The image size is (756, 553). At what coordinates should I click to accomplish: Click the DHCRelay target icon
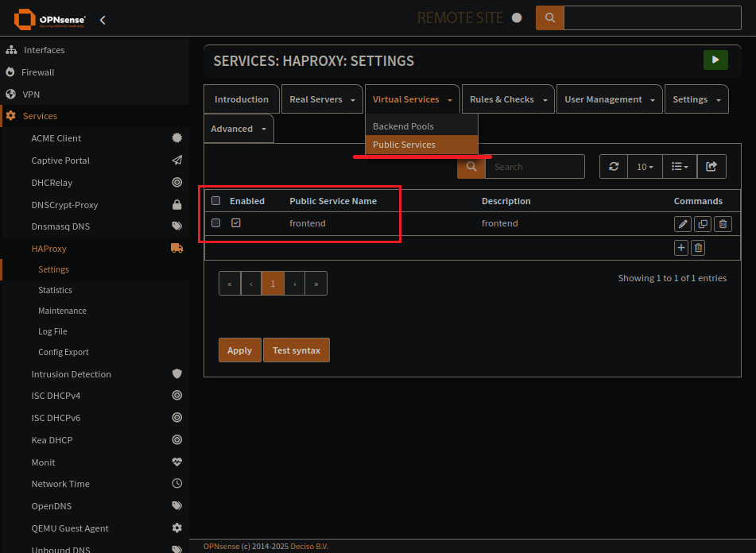pos(177,183)
